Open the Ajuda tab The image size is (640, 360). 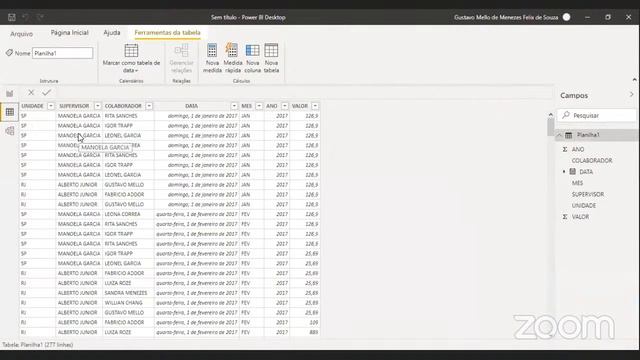(x=111, y=33)
